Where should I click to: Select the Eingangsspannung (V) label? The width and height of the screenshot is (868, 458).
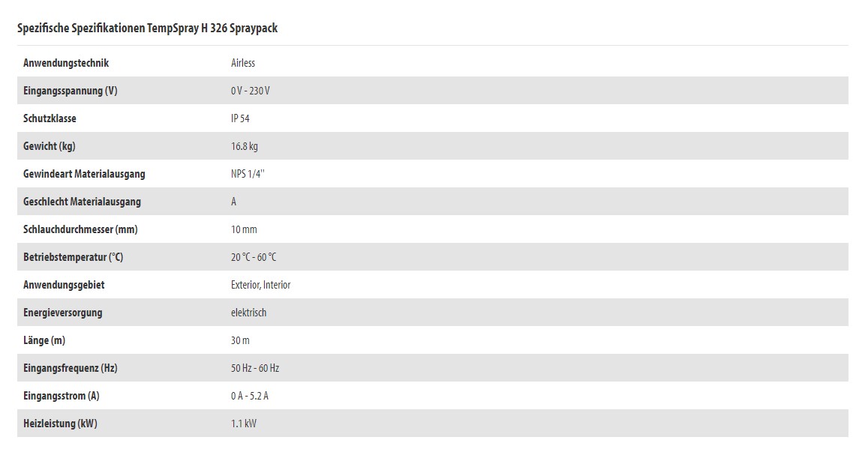coord(71,91)
